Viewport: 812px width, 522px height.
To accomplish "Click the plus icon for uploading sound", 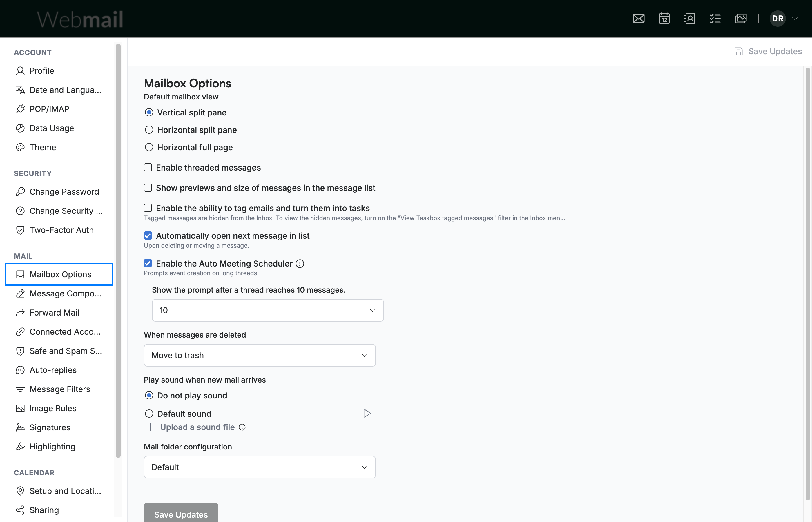I will (x=150, y=427).
